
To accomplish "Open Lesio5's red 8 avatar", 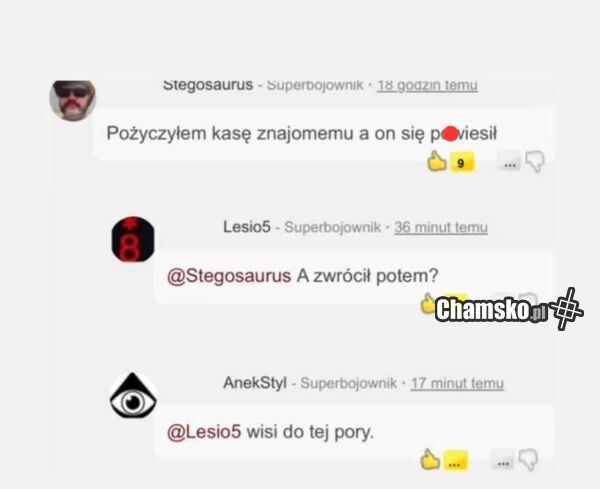I will tap(133, 239).
